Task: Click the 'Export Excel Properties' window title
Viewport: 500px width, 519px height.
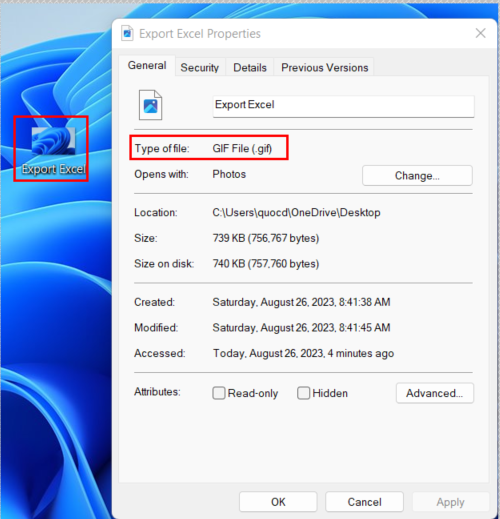Action: [x=200, y=34]
